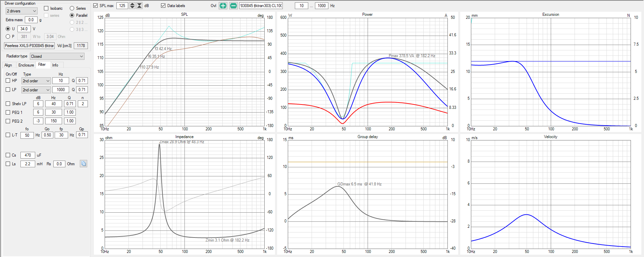Remove overlay with green minus button
This screenshot has height=257, width=644.
point(233,6)
